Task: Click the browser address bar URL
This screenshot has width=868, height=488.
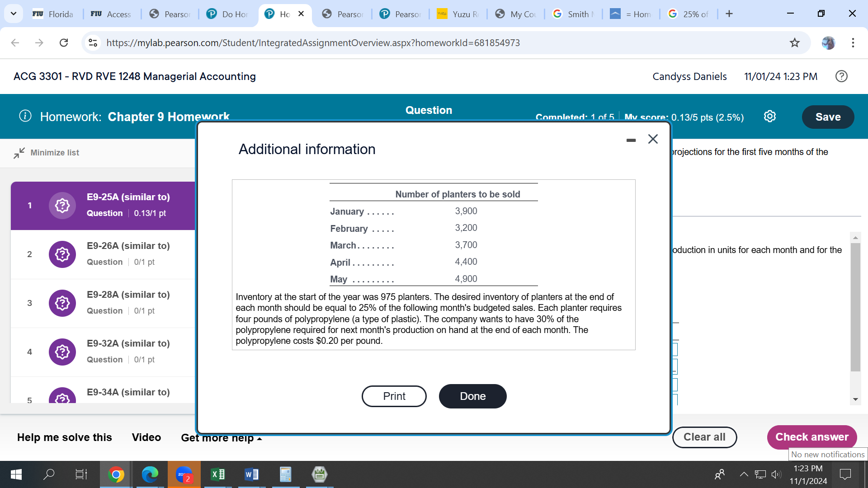Action: pyautogui.click(x=313, y=43)
